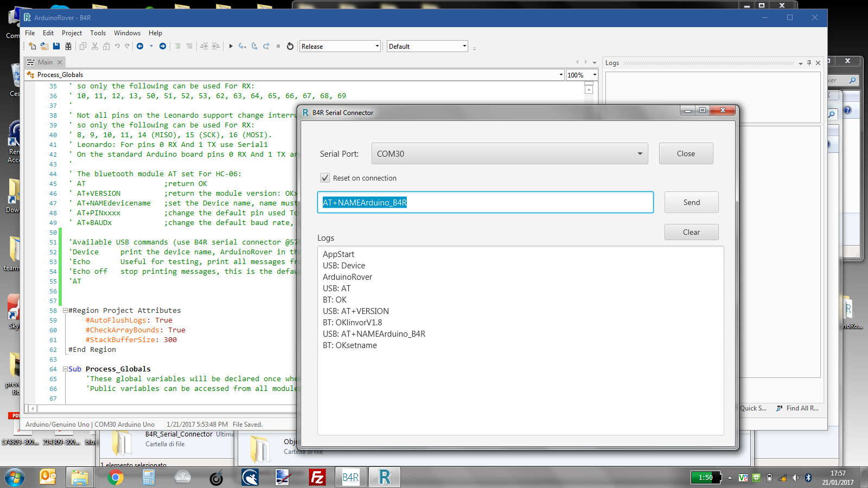Close the Main code tab
The height and width of the screenshot is (488, 868).
pyautogui.click(x=60, y=62)
